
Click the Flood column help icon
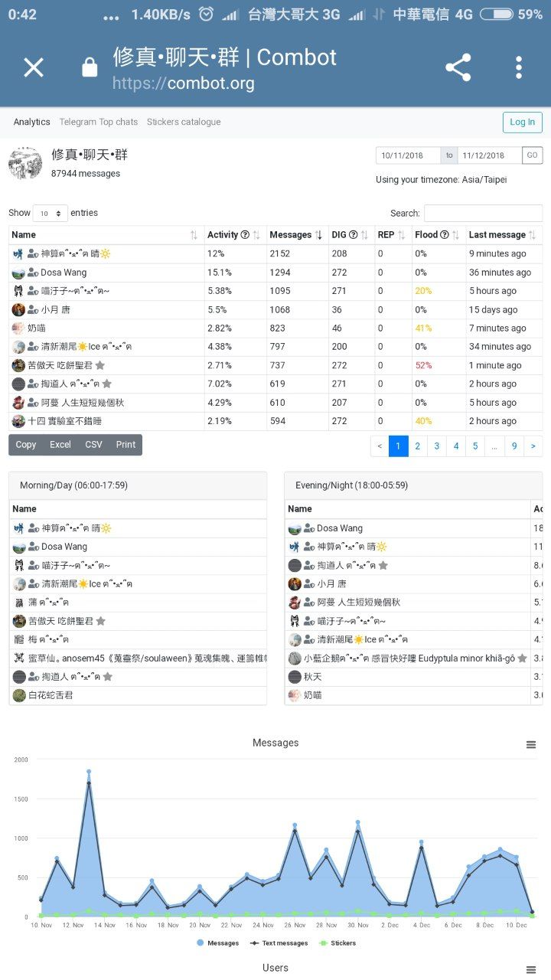click(444, 235)
